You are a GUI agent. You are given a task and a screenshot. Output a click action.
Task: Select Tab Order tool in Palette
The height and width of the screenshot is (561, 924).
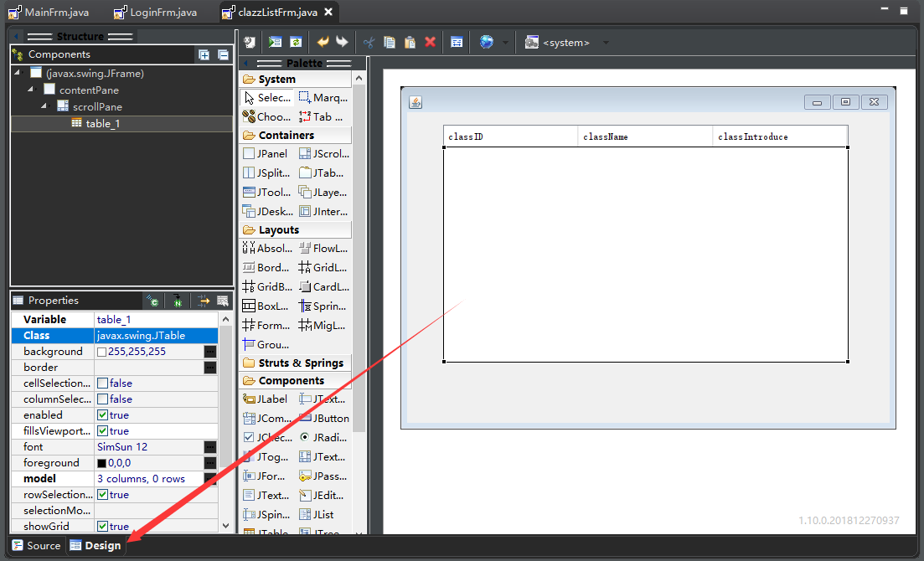(323, 116)
